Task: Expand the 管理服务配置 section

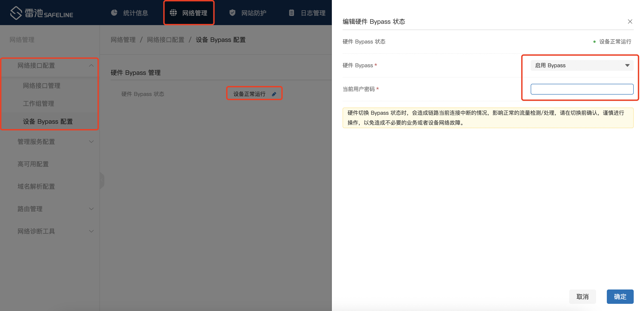Action: (91, 142)
